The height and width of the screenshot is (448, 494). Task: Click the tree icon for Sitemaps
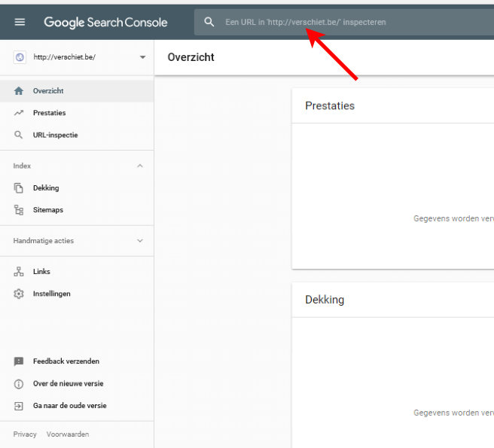19,210
